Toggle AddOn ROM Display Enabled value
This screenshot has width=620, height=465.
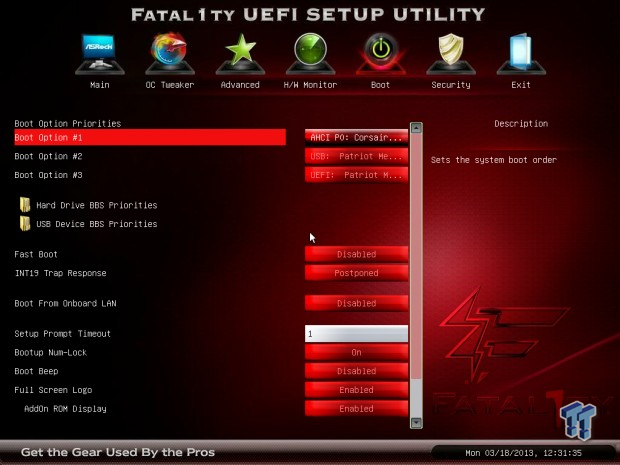356,408
